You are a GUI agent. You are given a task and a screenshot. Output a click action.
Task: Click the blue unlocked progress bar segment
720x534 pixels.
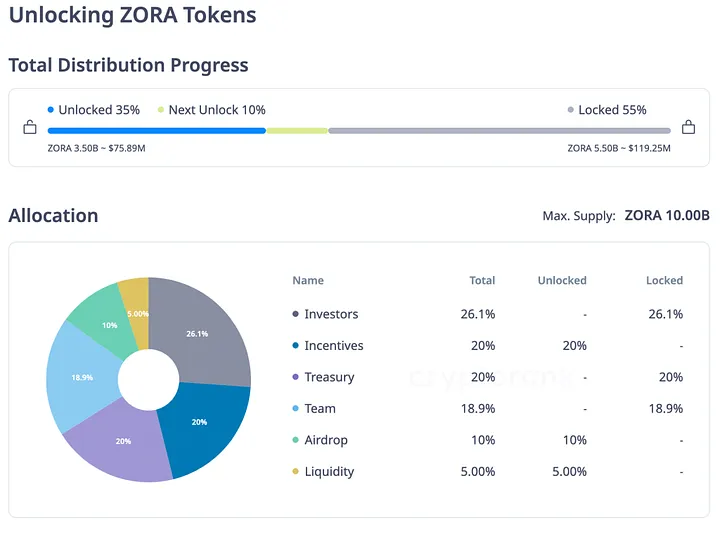click(156, 130)
